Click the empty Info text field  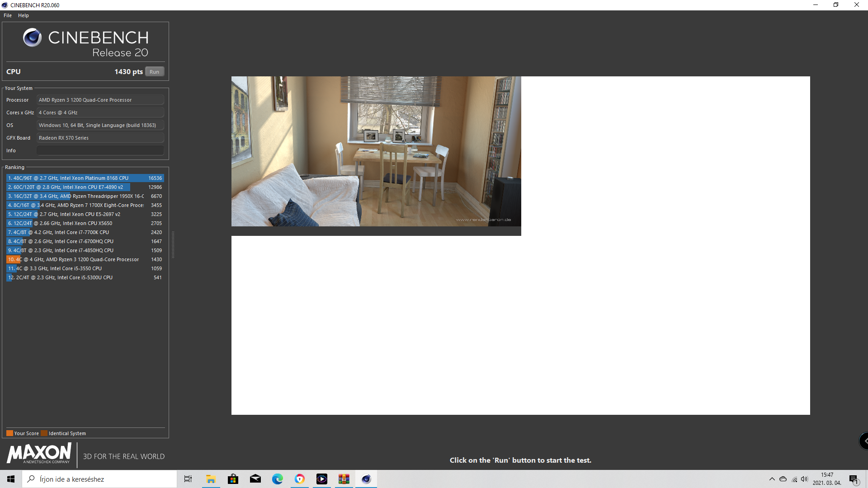100,150
